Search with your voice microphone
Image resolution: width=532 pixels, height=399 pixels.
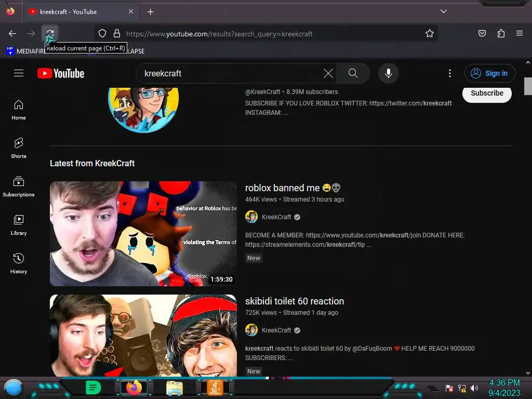pyautogui.click(x=389, y=73)
